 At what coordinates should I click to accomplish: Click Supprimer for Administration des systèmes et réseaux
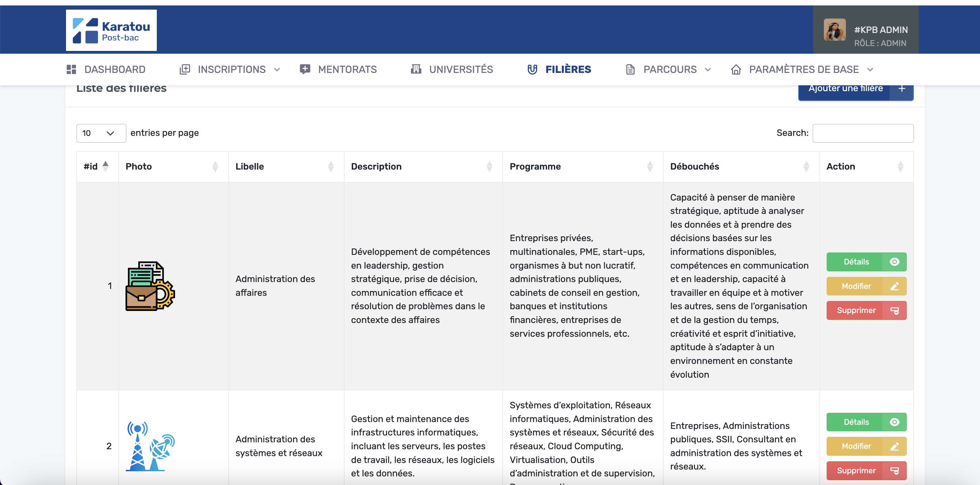coord(866,471)
